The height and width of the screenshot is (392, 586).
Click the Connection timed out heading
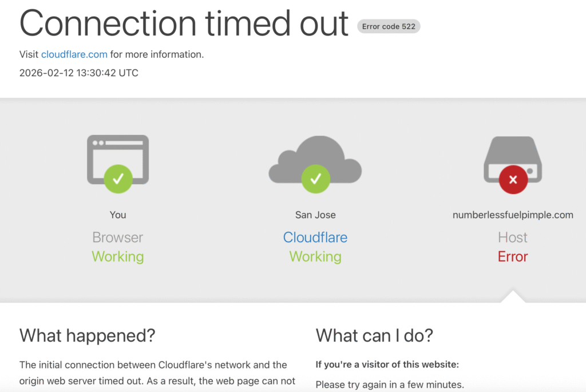pyautogui.click(x=184, y=23)
